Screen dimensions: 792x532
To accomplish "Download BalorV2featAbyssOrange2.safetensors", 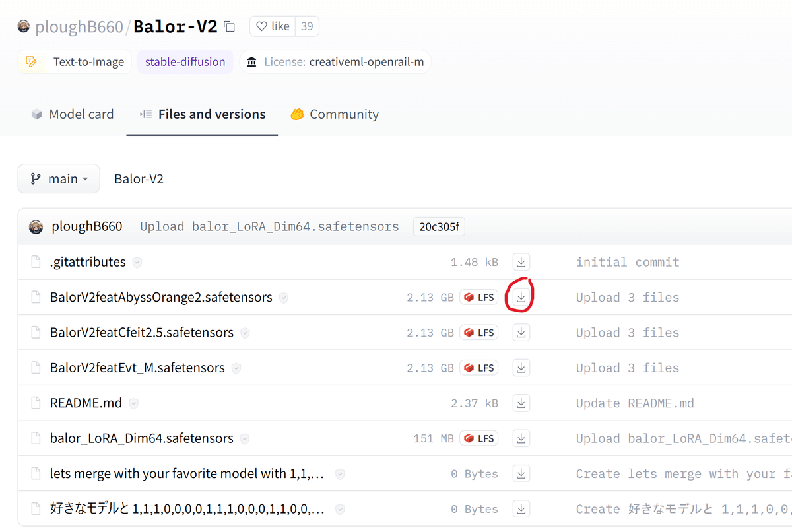I will pyautogui.click(x=521, y=298).
